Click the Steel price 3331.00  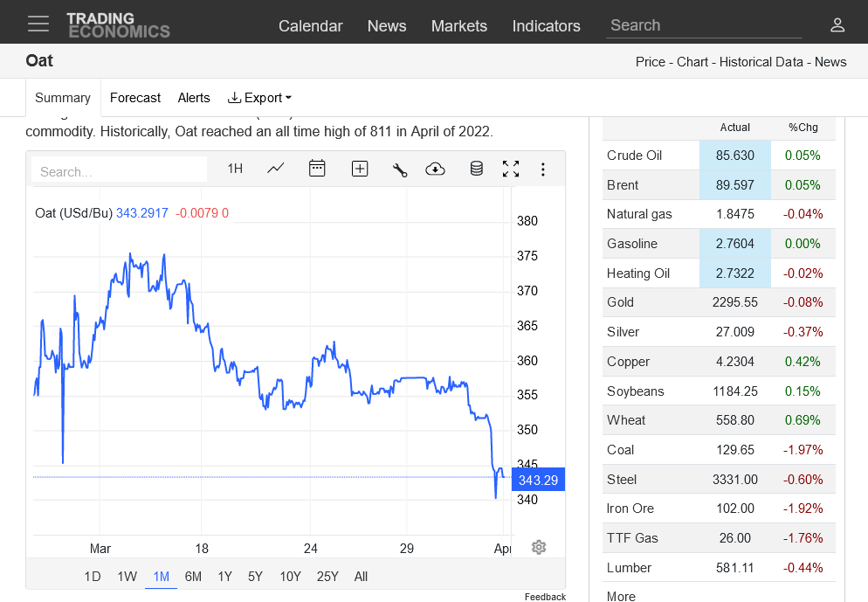[734, 480]
